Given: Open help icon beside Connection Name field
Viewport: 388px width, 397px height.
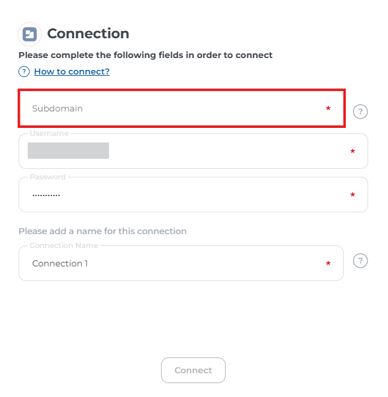Looking at the screenshot, I should pyautogui.click(x=360, y=261).
